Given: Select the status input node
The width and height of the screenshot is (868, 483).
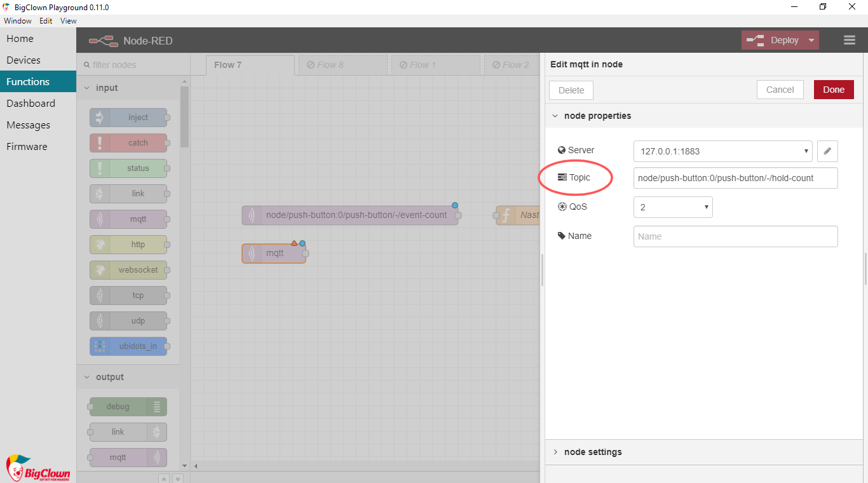Looking at the screenshot, I should click(128, 168).
